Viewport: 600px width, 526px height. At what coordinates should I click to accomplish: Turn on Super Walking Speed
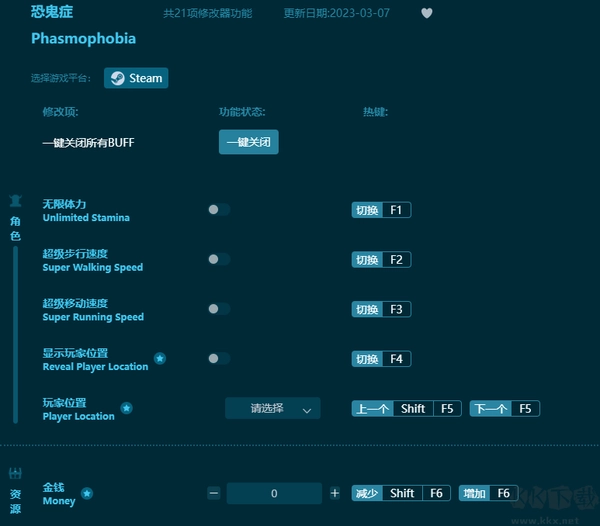218,259
